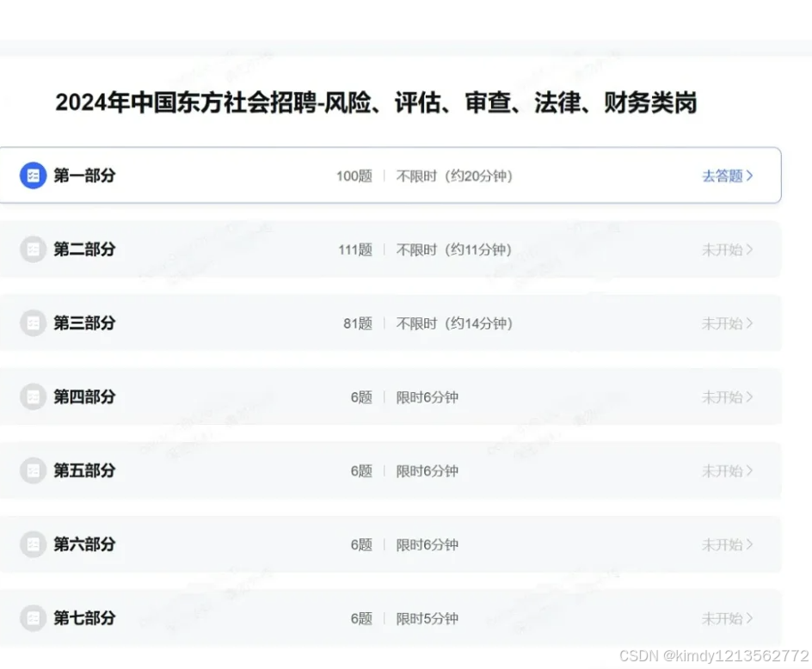The height and width of the screenshot is (669, 812).
Task: Click 未开始 in the 第六部分 row
Action: click(727, 544)
